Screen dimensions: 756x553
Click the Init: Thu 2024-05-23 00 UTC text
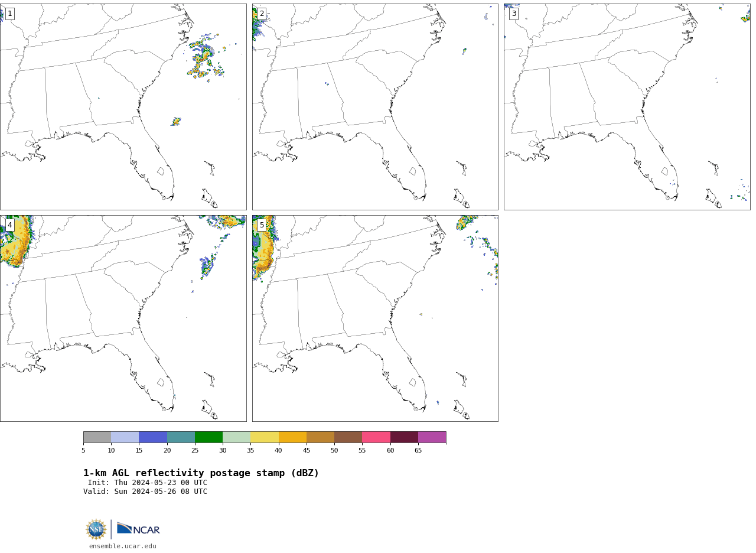[x=148, y=483]
